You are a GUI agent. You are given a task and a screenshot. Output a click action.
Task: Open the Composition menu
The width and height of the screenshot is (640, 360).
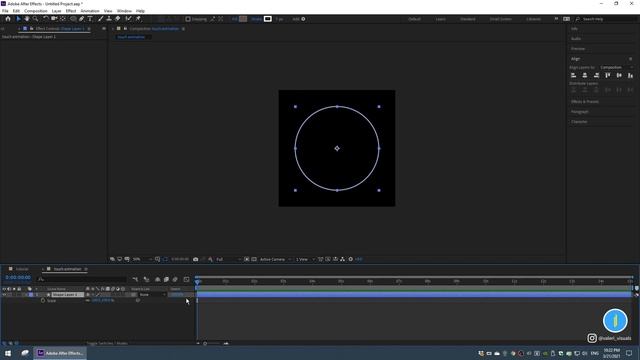(x=36, y=11)
